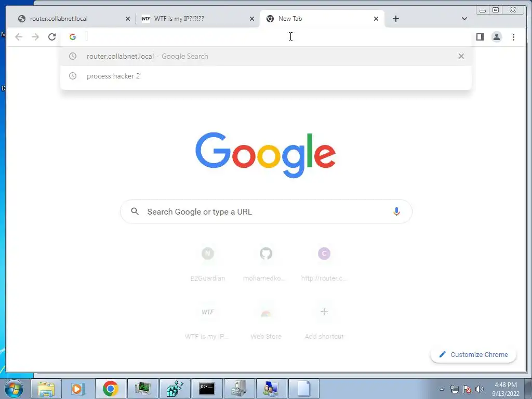Screen dimensions: 532x399
Task: Expand the tab search dropdown arrow
Action: pos(464,19)
